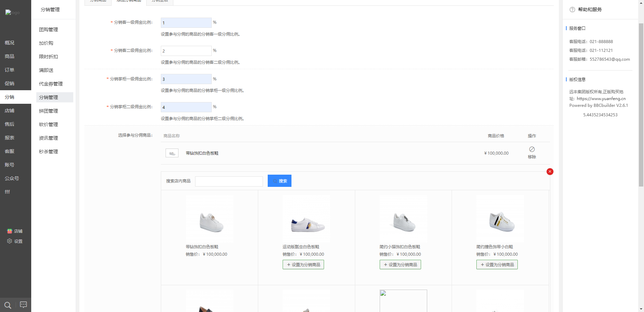This screenshot has width=644, height=312.
Task: Click the 商品名称 column header
Action: pos(172,136)
